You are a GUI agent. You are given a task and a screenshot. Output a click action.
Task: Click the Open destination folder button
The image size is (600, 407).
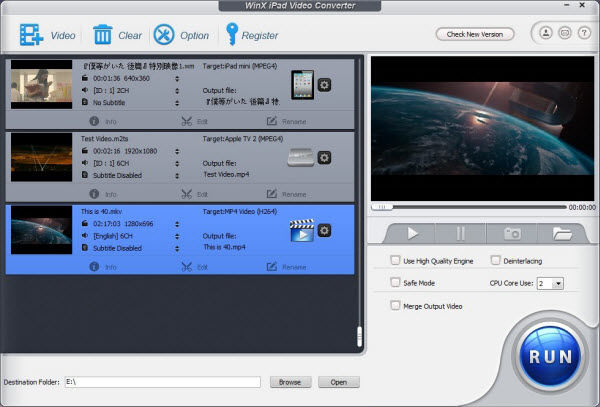click(x=339, y=382)
